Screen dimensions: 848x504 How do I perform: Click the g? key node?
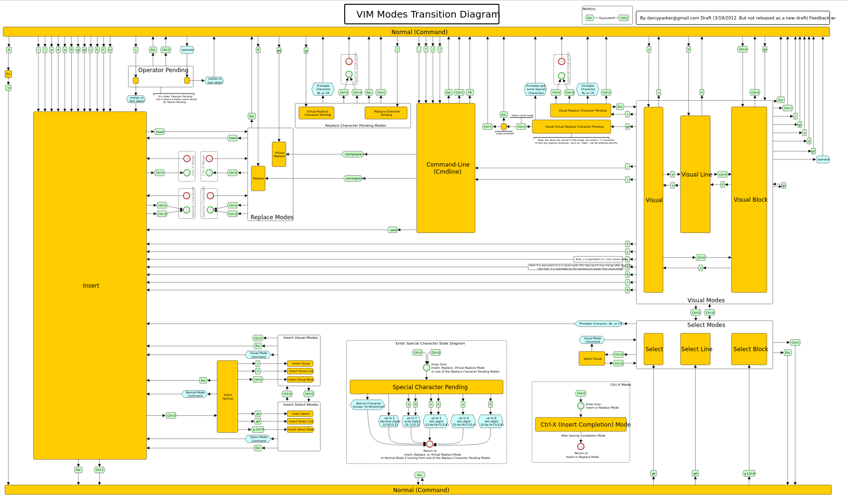813,151
